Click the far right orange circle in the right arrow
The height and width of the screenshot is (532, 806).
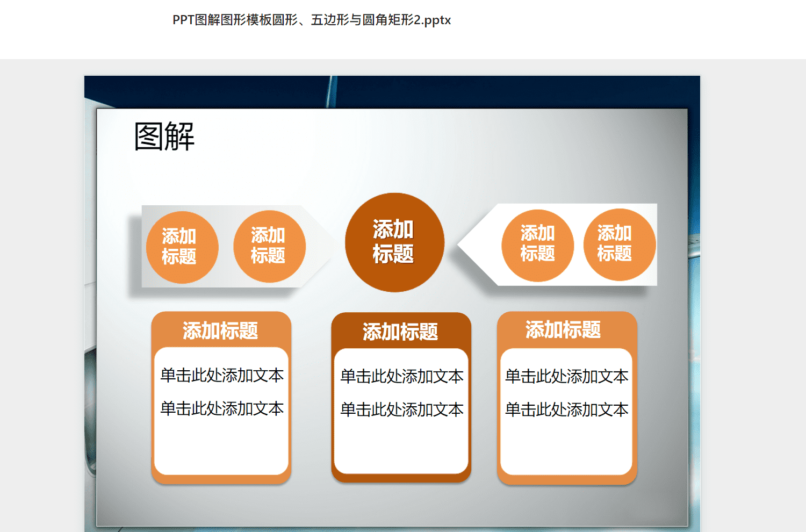620,245
